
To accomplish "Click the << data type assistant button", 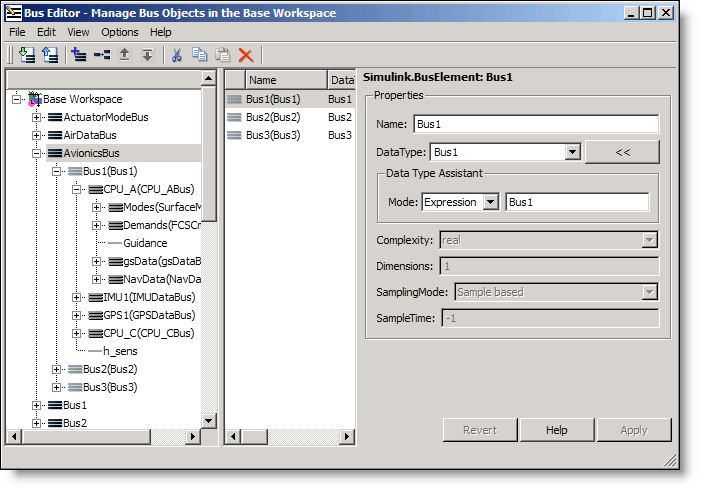I will click(622, 152).
